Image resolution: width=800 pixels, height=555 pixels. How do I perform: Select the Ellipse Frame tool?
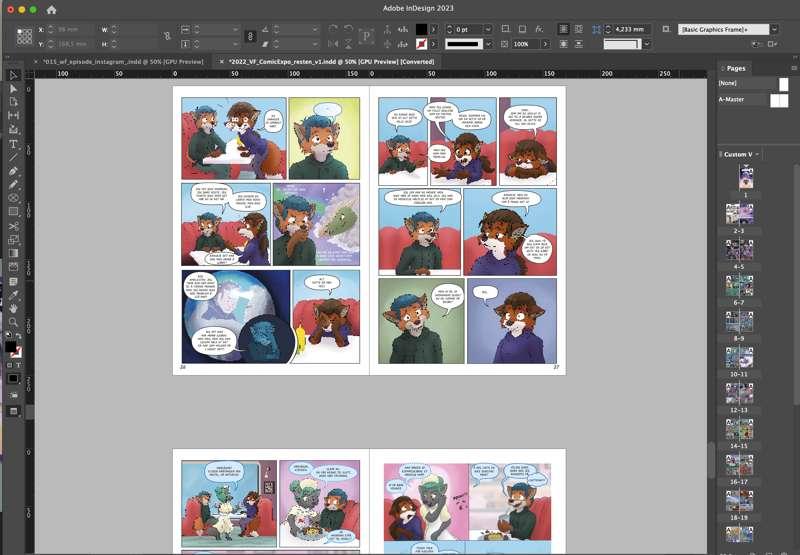click(13, 198)
